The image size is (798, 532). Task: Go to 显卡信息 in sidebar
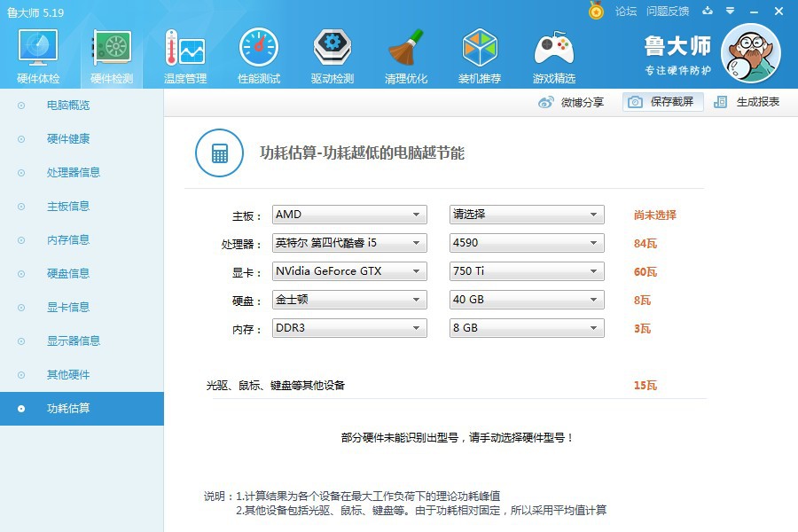point(82,307)
